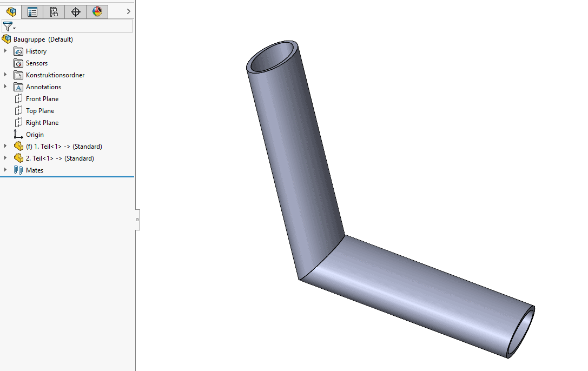Select Top Plane in the tree

[x=39, y=111]
